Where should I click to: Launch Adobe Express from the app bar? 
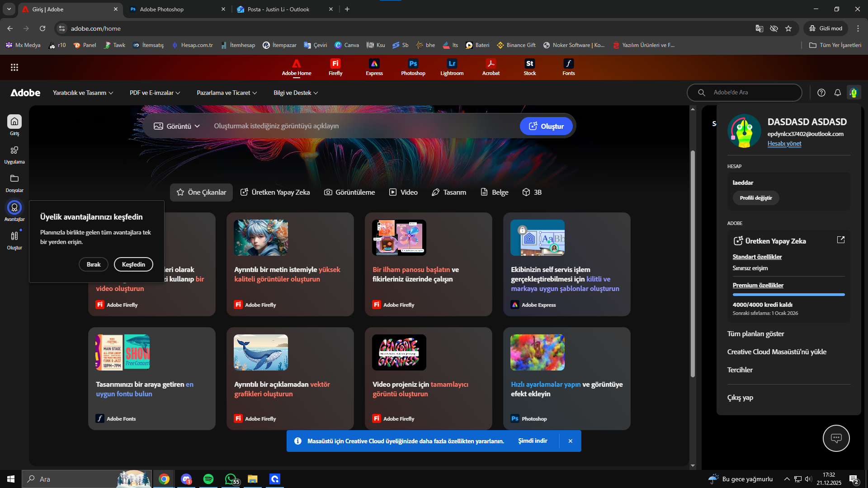coord(374,67)
